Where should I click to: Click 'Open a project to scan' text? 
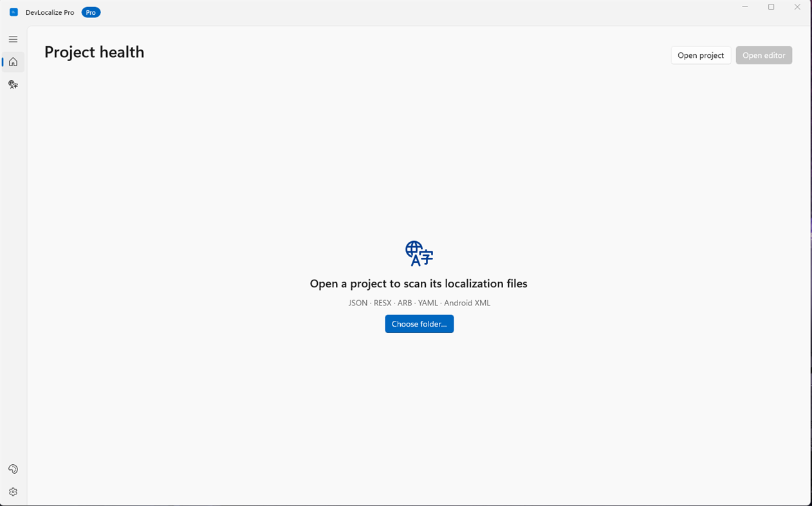[419, 284]
